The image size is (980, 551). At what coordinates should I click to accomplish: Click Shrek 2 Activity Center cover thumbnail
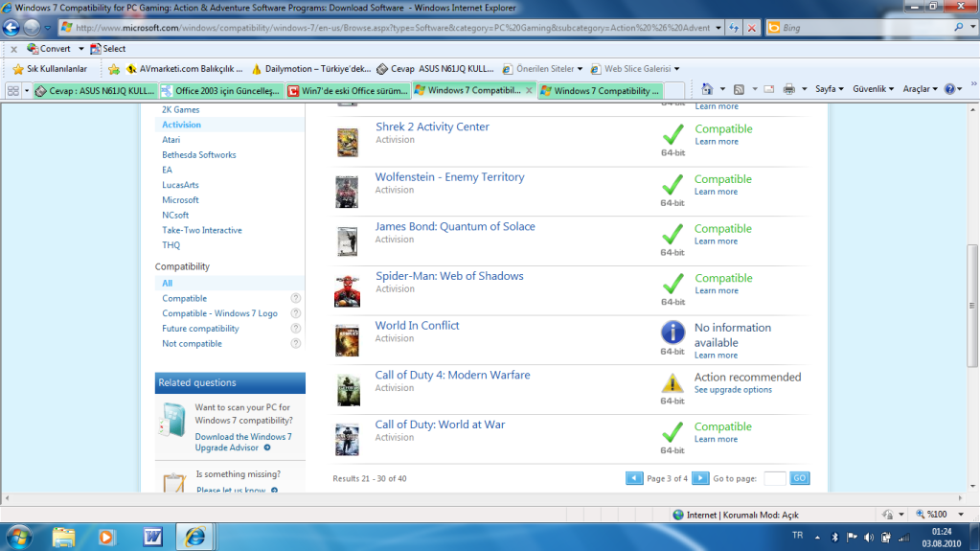click(348, 142)
